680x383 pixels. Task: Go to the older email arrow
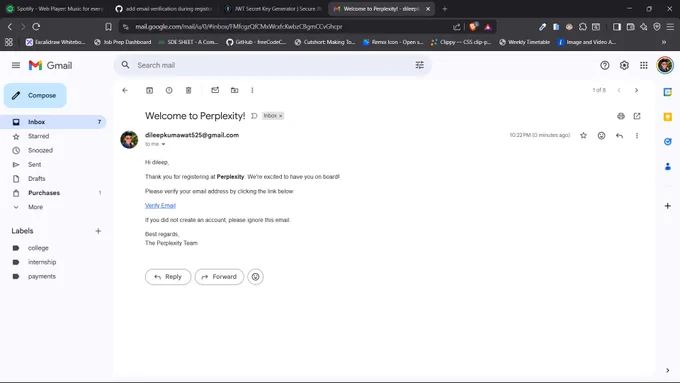[636, 90]
